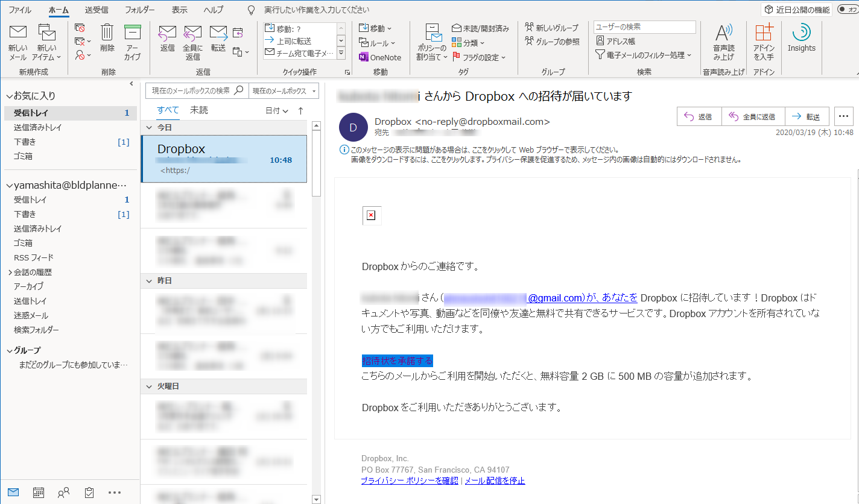Open quick steps dialog launcher
The height and width of the screenshot is (504, 859).
(x=347, y=72)
